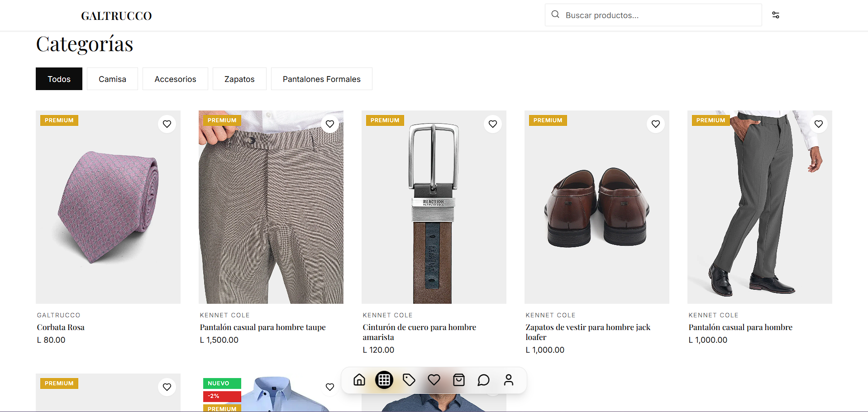Open Cinturón de cuero para hombre amarista
Screen dimensions: 868x412
[419, 332]
